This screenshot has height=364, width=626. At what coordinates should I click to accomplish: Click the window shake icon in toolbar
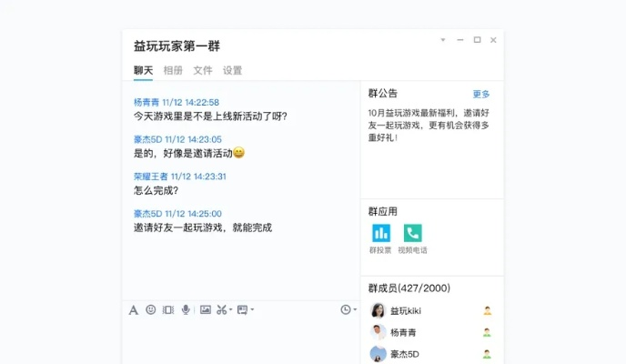[x=168, y=309]
